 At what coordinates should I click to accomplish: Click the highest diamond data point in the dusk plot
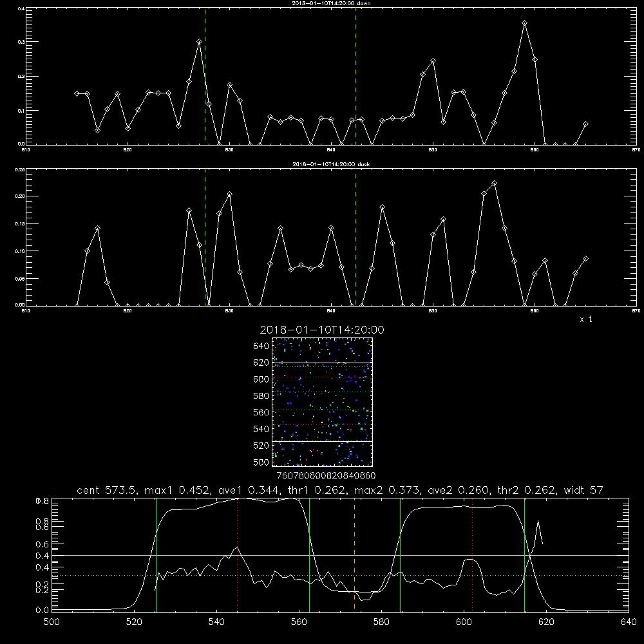pos(494,183)
